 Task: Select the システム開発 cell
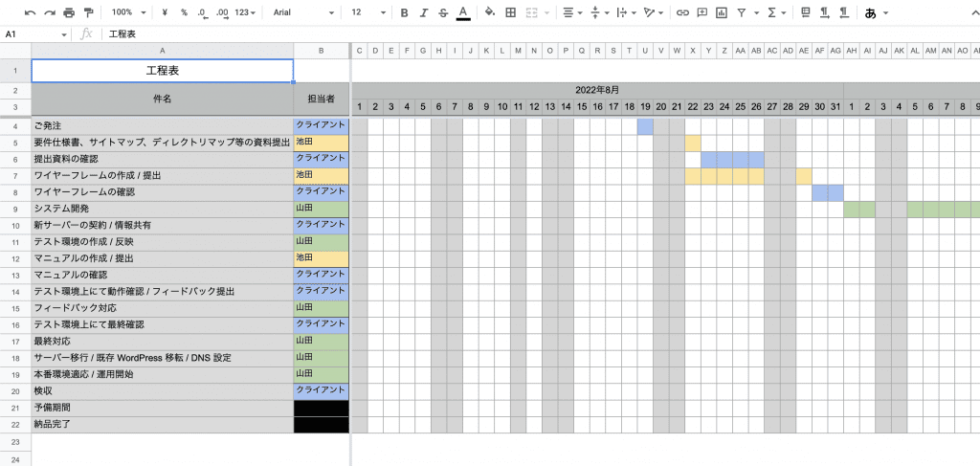[x=163, y=209]
